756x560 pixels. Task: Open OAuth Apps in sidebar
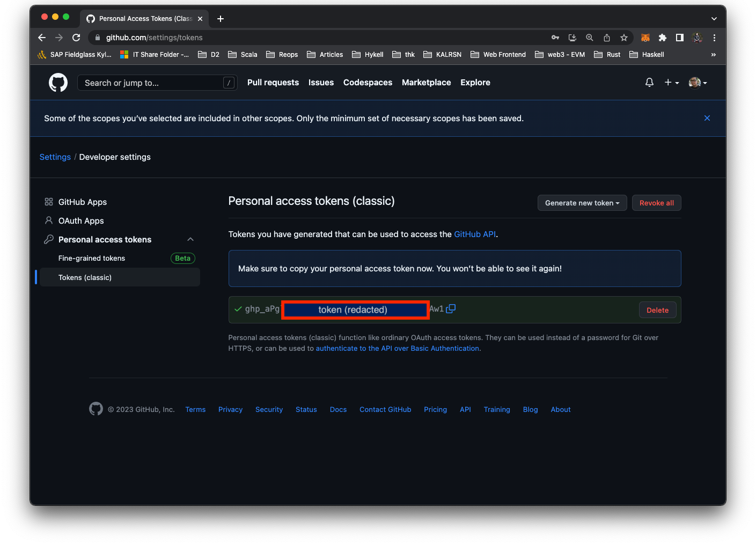81,221
